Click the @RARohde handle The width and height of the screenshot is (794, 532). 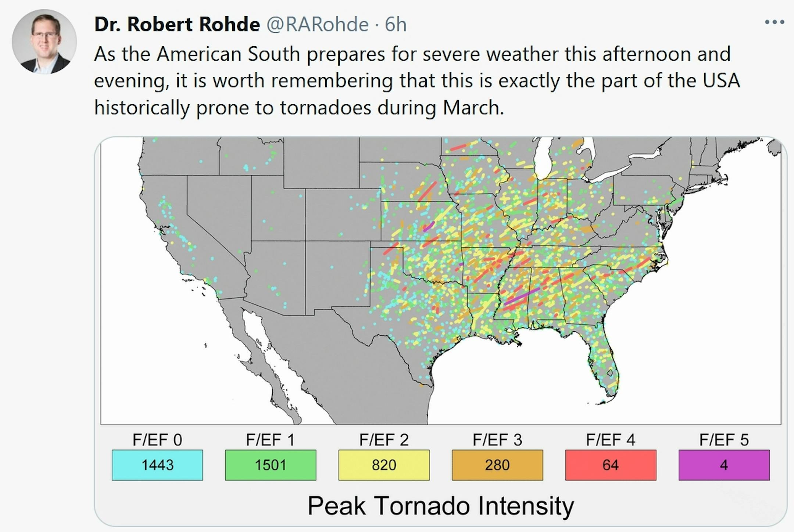pyautogui.click(x=317, y=25)
